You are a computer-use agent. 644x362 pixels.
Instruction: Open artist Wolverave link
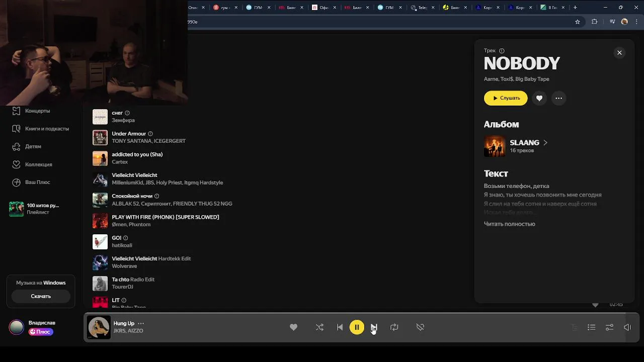(x=124, y=266)
